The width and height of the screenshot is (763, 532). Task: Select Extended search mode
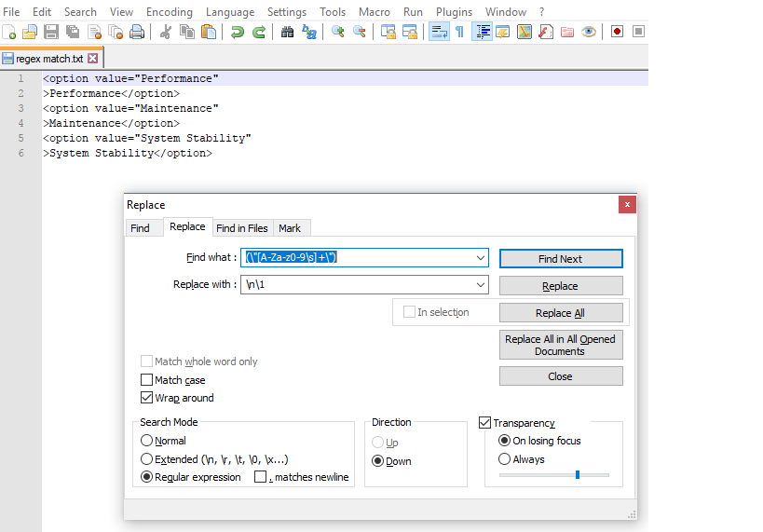(x=146, y=459)
